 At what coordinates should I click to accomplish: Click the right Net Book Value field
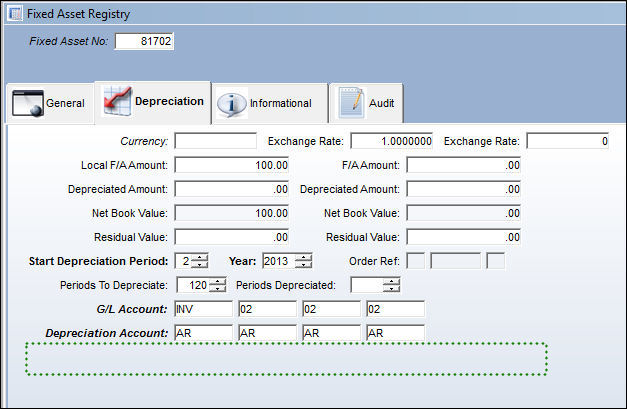pyautogui.click(x=463, y=213)
